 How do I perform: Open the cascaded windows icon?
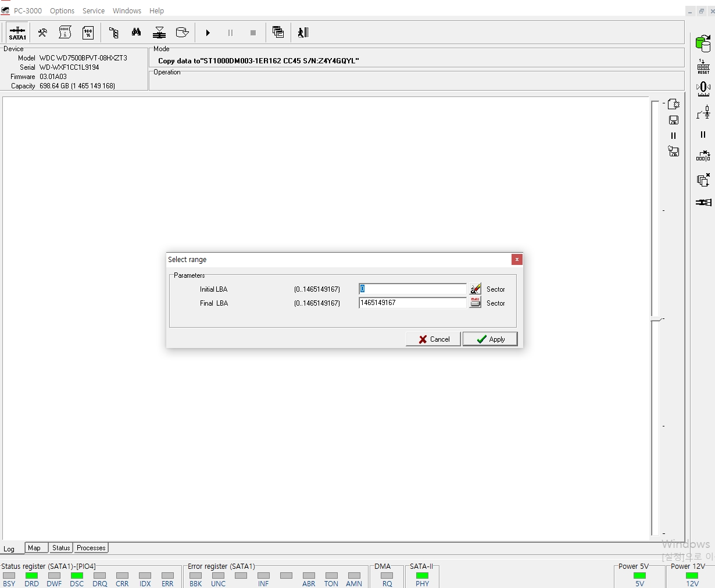coord(278,33)
